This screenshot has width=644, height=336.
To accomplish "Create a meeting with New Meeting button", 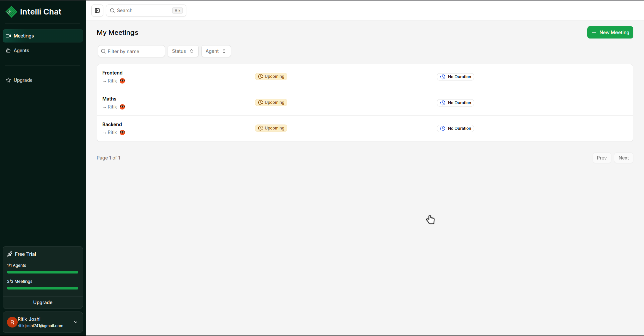I will (610, 33).
